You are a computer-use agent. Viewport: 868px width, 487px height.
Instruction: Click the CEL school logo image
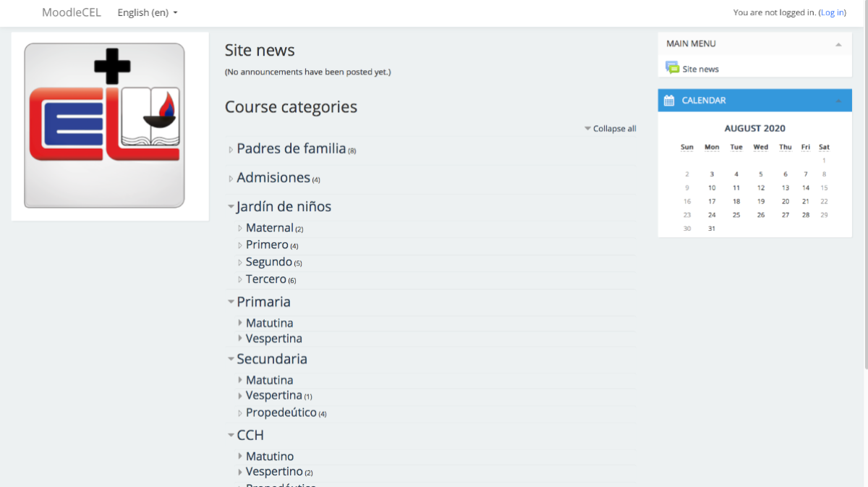click(105, 125)
